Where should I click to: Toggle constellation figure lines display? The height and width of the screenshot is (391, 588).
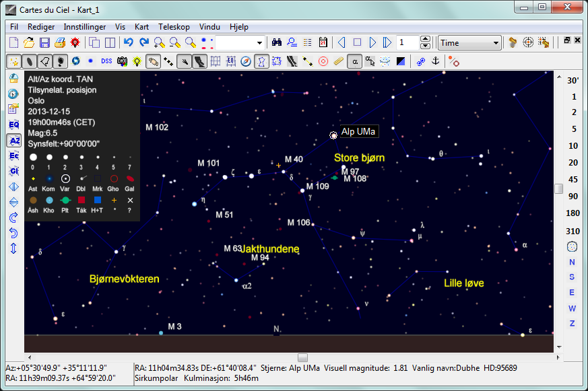click(x=261, y=62)
